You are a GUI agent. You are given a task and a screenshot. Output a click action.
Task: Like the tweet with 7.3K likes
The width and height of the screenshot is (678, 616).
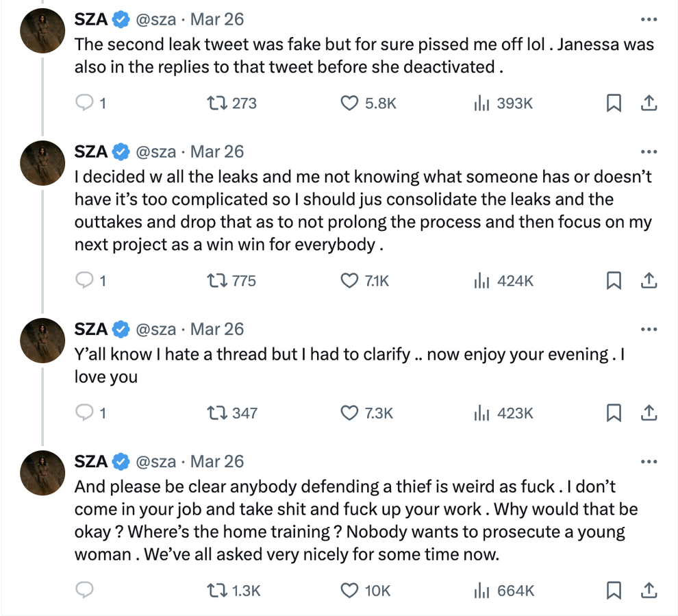tap(349, 413)
